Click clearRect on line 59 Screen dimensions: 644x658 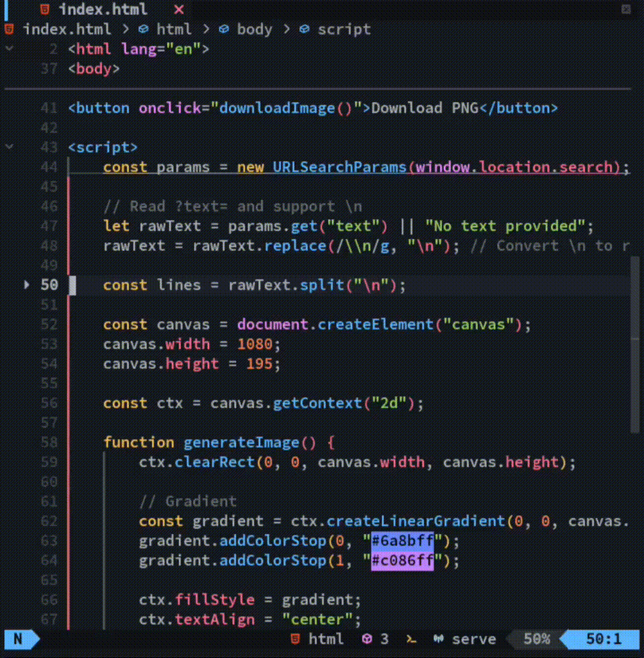pyautogui.click(x=215, y=462)
